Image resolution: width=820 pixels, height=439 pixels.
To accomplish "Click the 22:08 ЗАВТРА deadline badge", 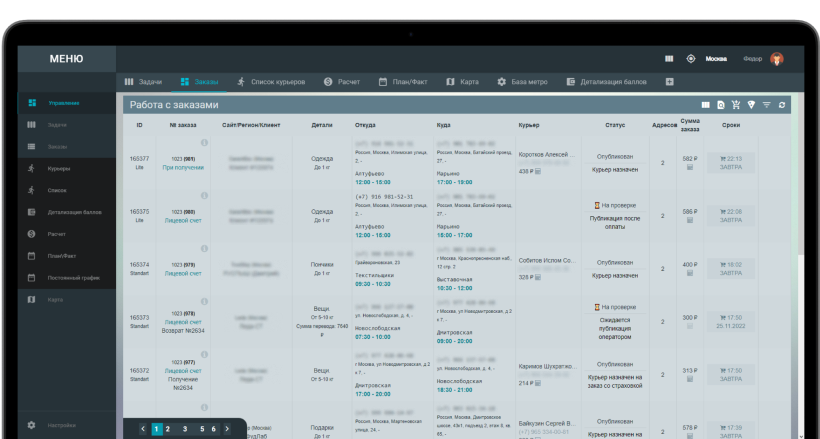I will coord(731,216).
